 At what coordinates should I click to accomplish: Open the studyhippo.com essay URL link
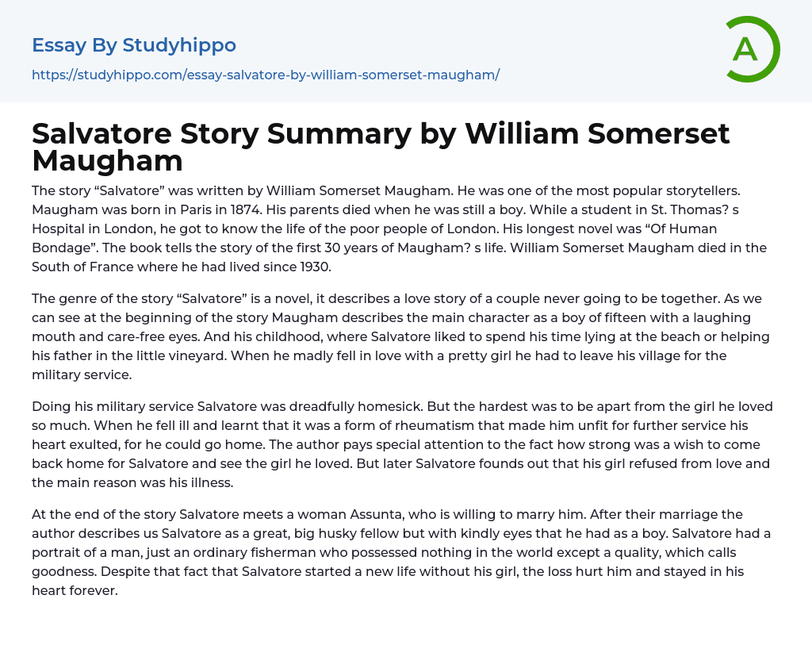tap(266, 75)
